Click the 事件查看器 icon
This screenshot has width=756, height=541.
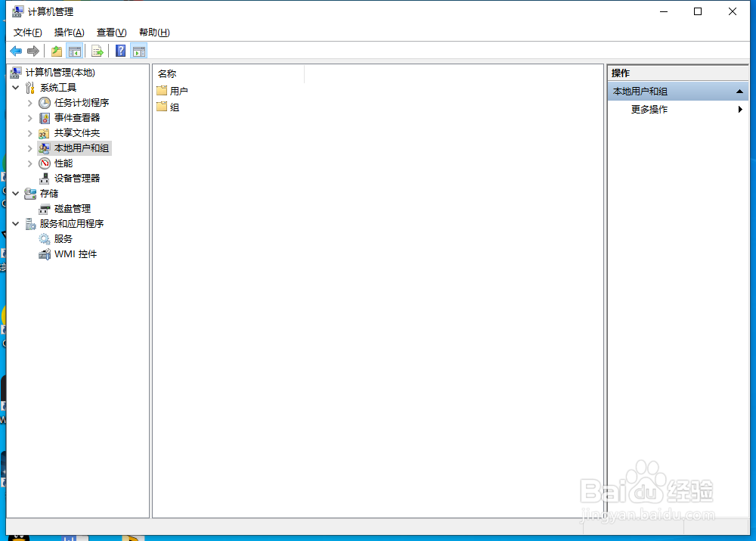pyautogui.click(x=45, y=118)
